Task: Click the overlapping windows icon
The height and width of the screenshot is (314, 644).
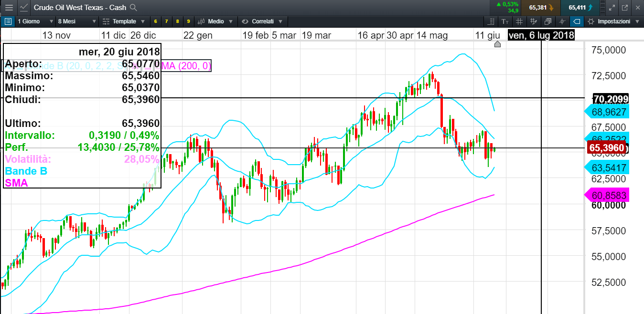Action: coord(548,21)
